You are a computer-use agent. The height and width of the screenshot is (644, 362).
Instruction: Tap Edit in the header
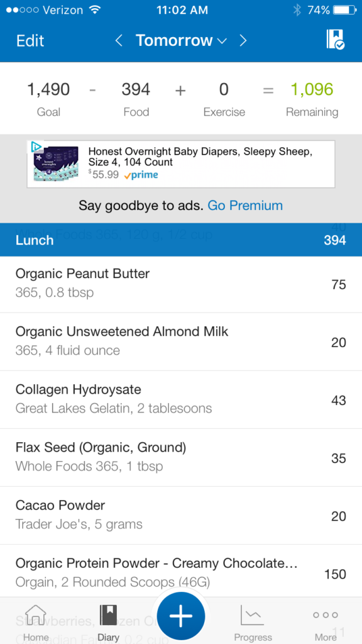tap(30, 41)
